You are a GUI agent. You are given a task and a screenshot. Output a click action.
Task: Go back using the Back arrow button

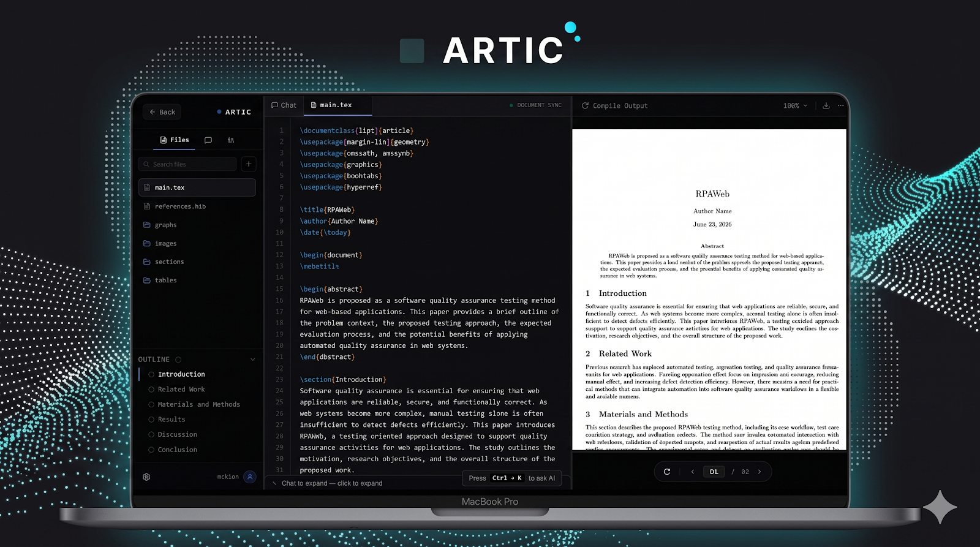click(x=162, y=112)
